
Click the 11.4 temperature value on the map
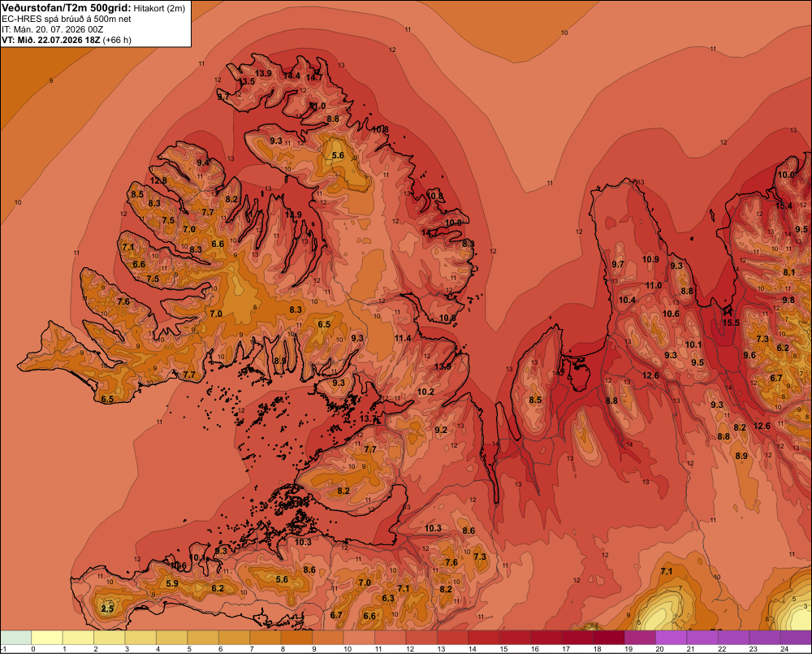click(x=403, y=339)
